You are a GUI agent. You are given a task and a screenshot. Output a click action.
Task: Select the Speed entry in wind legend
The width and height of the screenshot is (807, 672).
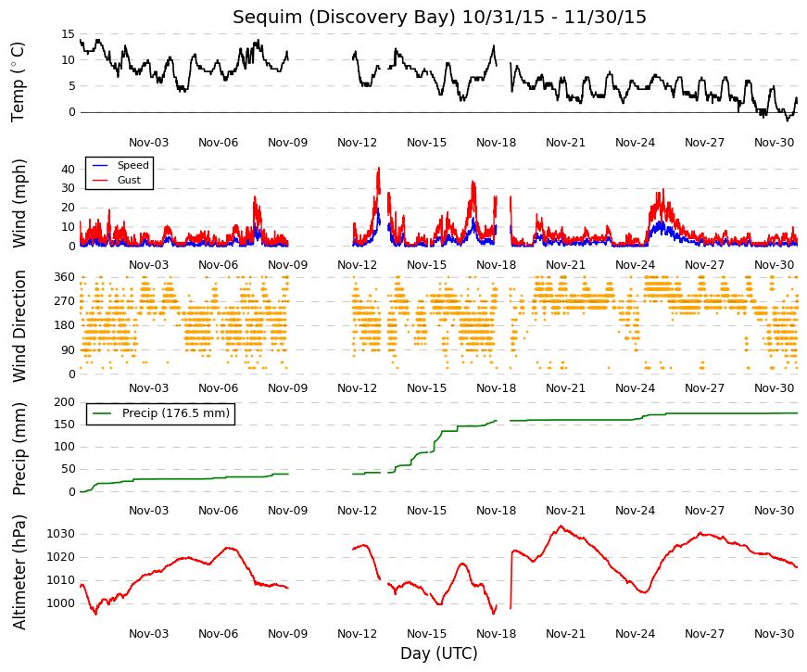(132, 165)
